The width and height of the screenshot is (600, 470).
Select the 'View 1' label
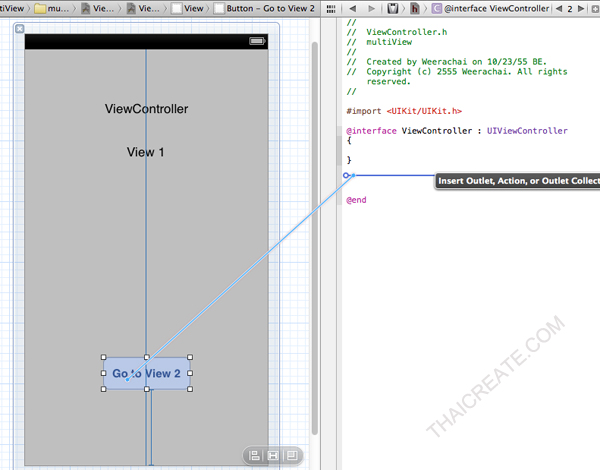coord(146,152)
